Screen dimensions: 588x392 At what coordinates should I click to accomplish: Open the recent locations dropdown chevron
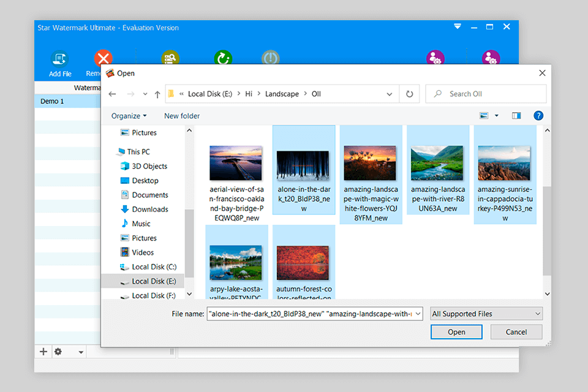point(145,94)
